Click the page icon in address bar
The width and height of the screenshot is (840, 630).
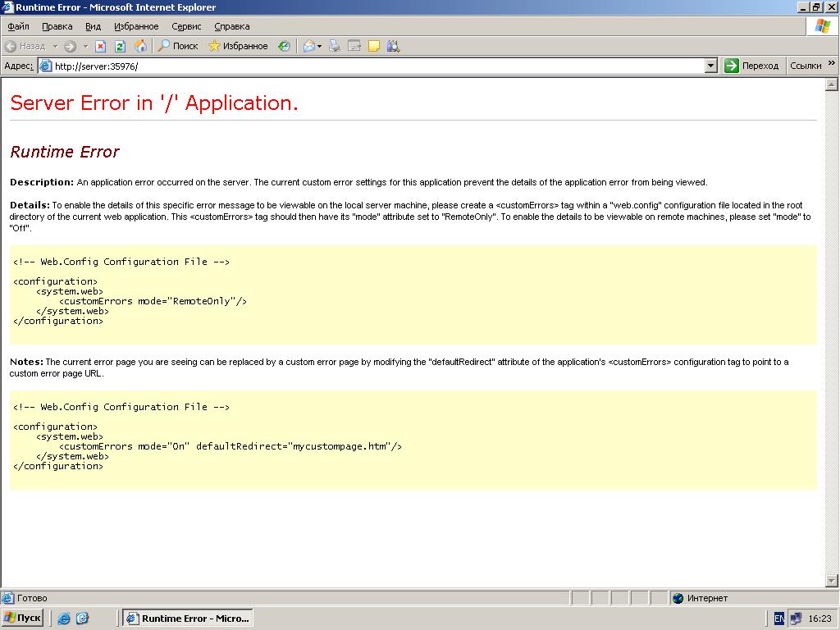[x=46, y=66]
